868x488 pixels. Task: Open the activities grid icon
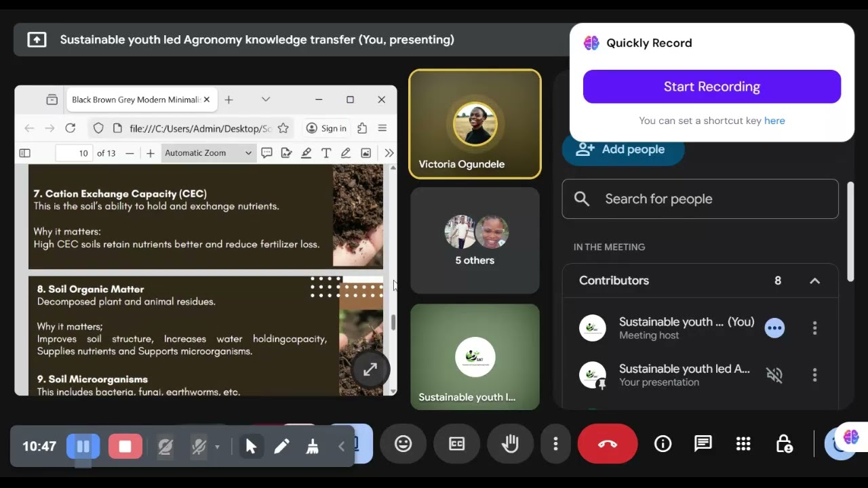(743, 444)
